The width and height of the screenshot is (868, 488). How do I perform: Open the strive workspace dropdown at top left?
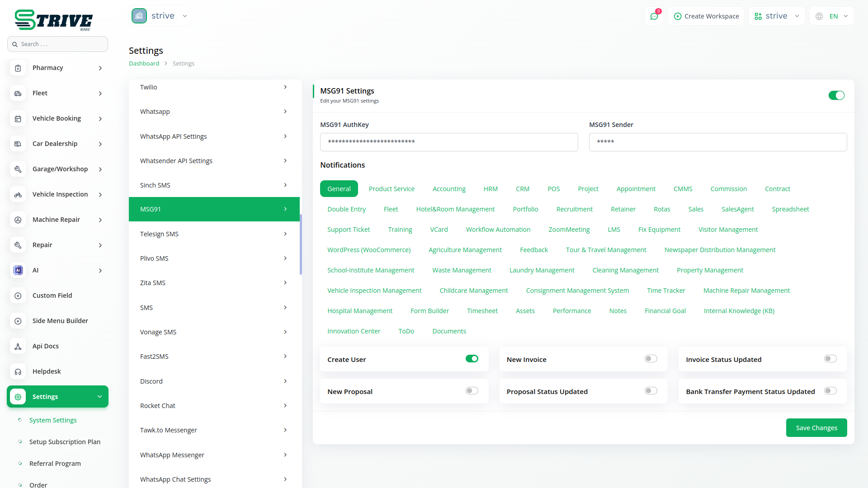point(160,16)
